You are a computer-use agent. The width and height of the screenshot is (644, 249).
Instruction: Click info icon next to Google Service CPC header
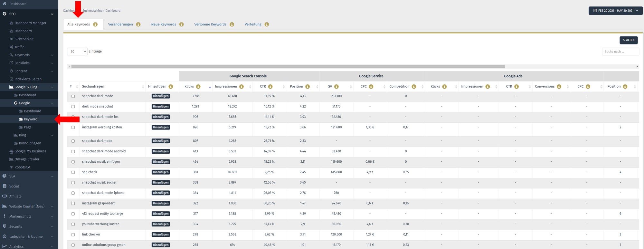tap(371, 87)
